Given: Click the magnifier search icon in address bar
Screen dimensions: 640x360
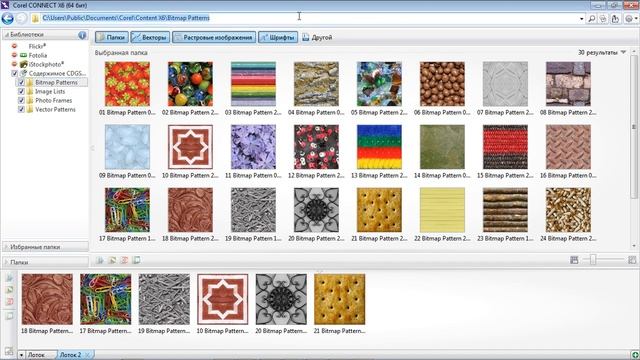Looking at the screenshot, I should (591, 19).
